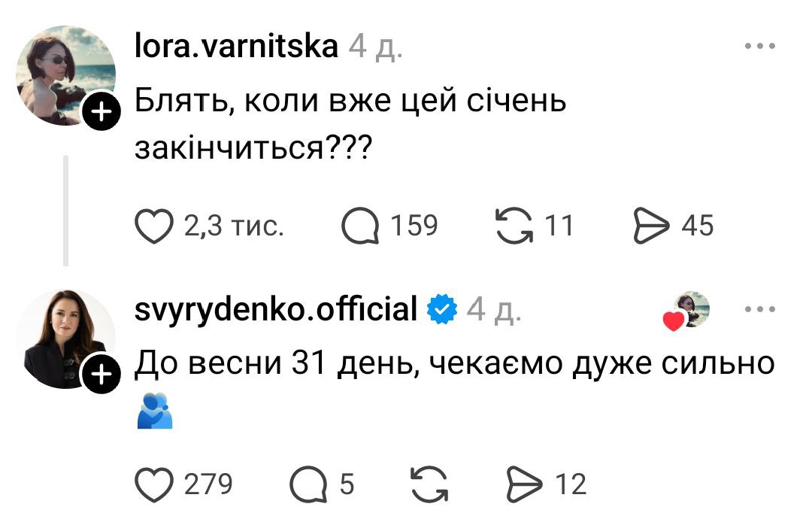
Task: Open more options for lora.varnitska post
Action: coord(760,47)
